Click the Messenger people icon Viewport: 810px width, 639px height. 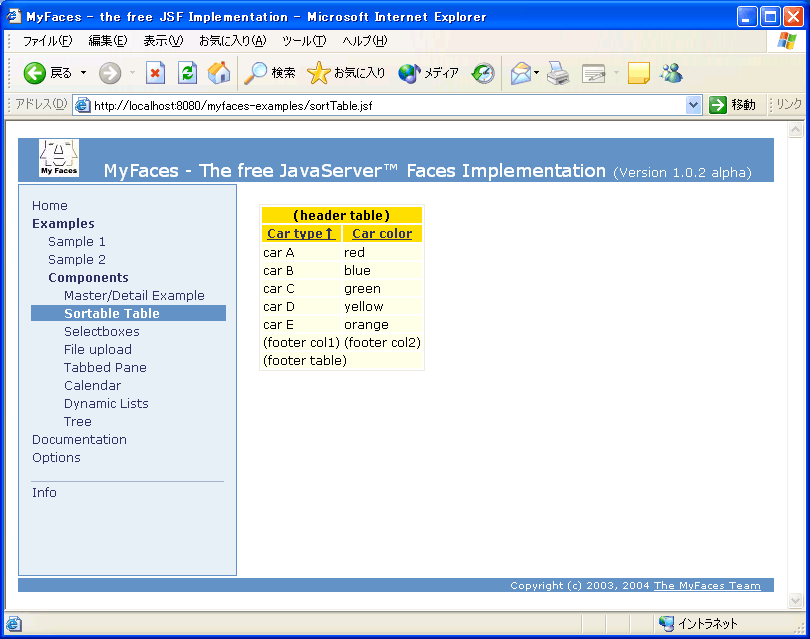click(x=671, y=73)
